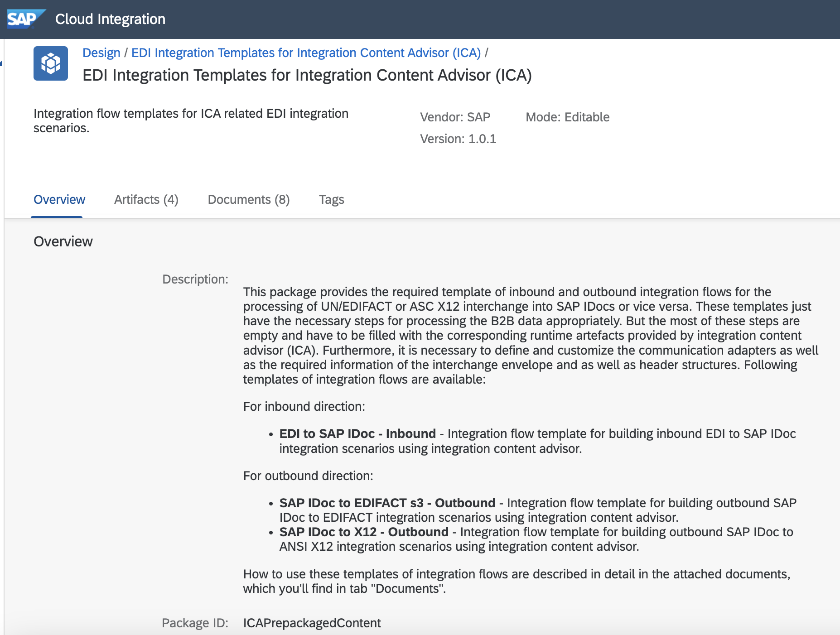Click 'For inbound direction:' text
This screenshot has width=840, height=635.
click(x=304, y=406)
